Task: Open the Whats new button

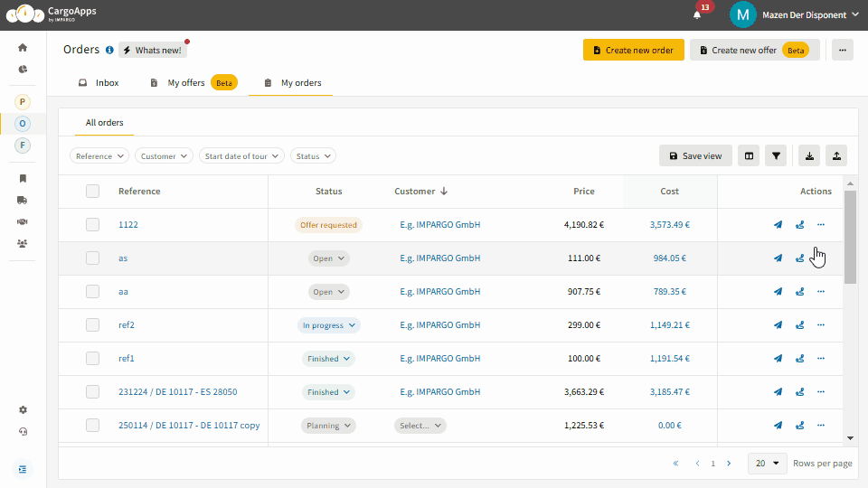Action: (152, 50)
